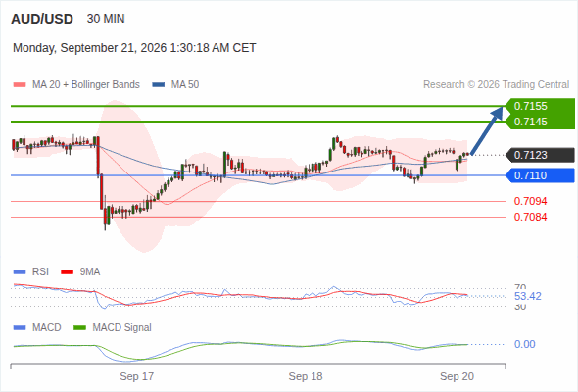
Task: Click the MACD blue legend marker
Action: point(20,327)
